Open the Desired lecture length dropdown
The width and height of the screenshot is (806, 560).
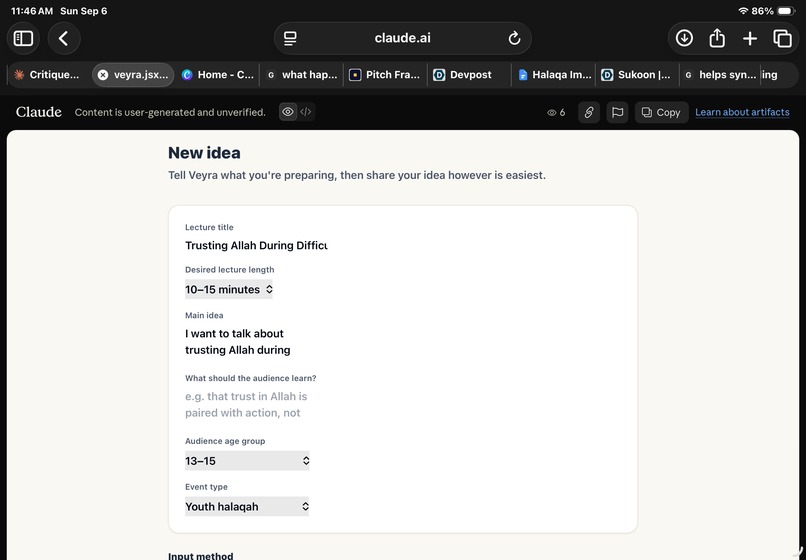(x=229, y=290)
